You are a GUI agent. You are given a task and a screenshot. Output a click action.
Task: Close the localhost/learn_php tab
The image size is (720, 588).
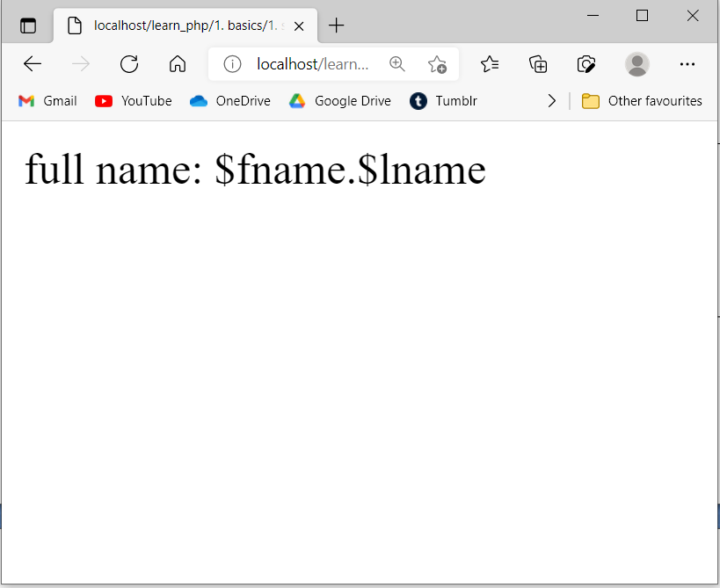(x=299, y=25)
